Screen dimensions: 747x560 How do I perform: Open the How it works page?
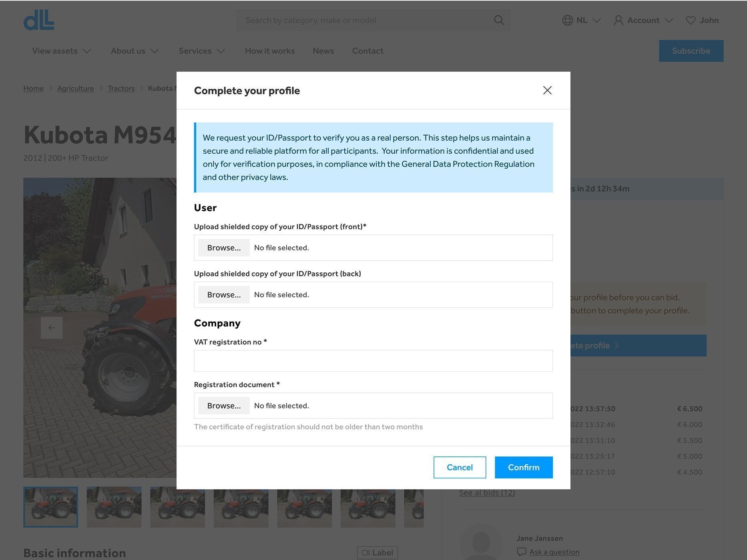269,51
